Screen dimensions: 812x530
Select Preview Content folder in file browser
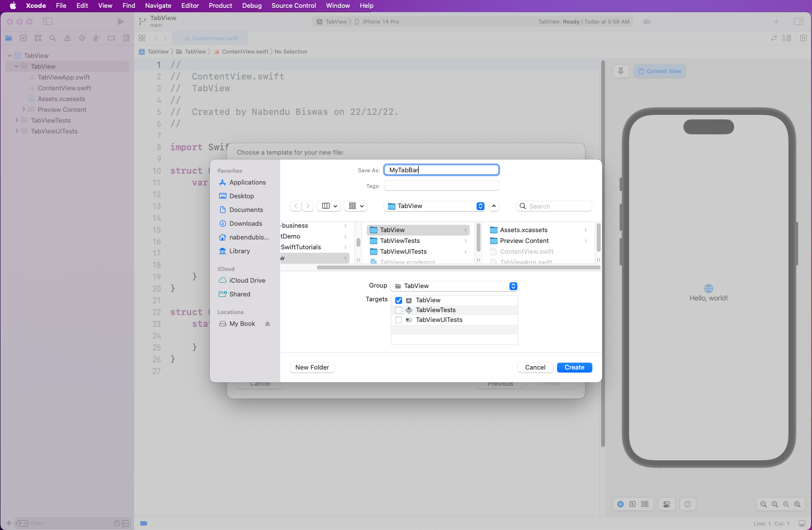pos(538,241)
